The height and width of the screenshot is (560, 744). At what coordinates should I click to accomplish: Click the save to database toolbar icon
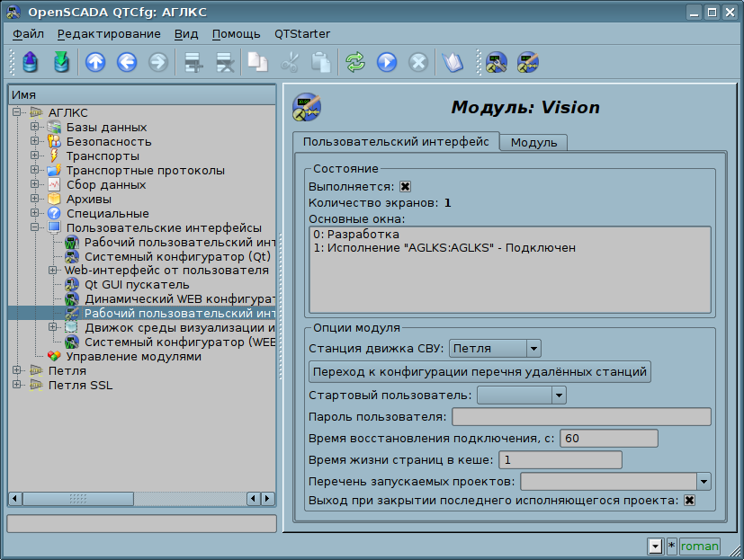pyautogui.click(x=61, y=62)
